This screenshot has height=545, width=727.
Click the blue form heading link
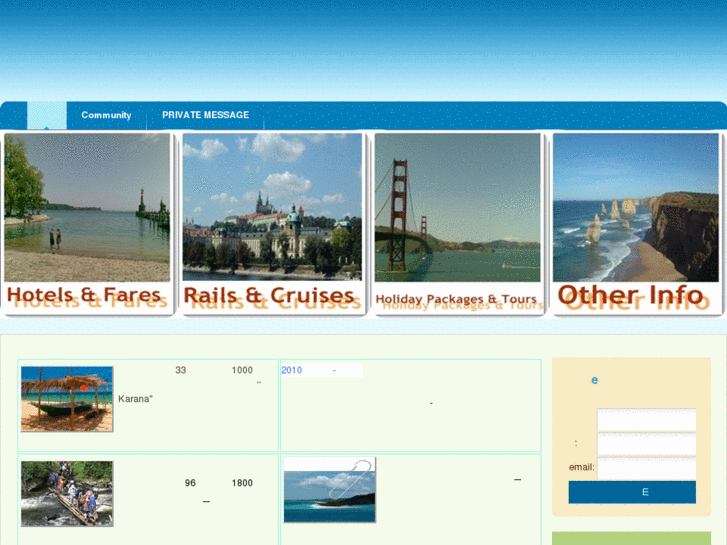click(x=594, y=380)
